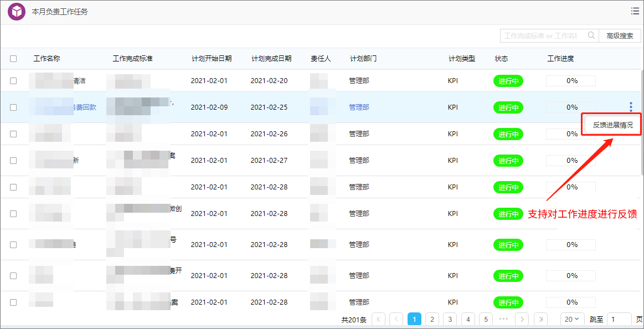The image size is (644, 329).
Task: Click the previous page arrow icon
Action: pos(396,319)
